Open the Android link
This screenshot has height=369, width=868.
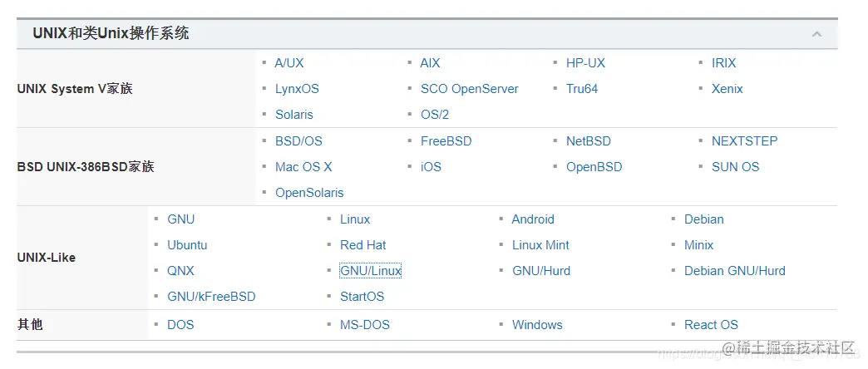pos(533,219)
